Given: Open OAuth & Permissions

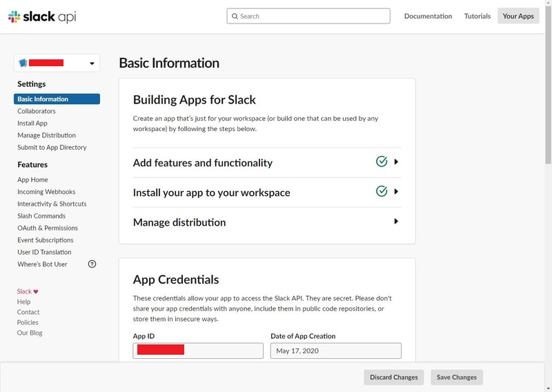Looking at the screenshot, I should [48, 228].
